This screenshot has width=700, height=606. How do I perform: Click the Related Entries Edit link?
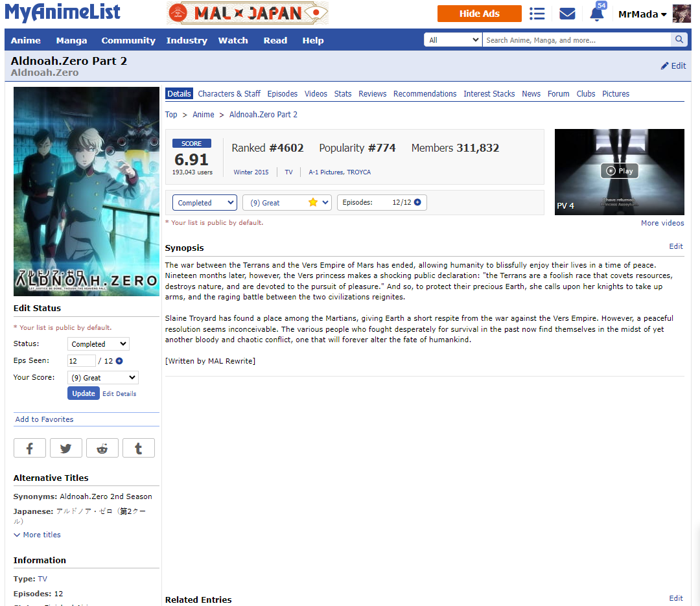[676, 598]
